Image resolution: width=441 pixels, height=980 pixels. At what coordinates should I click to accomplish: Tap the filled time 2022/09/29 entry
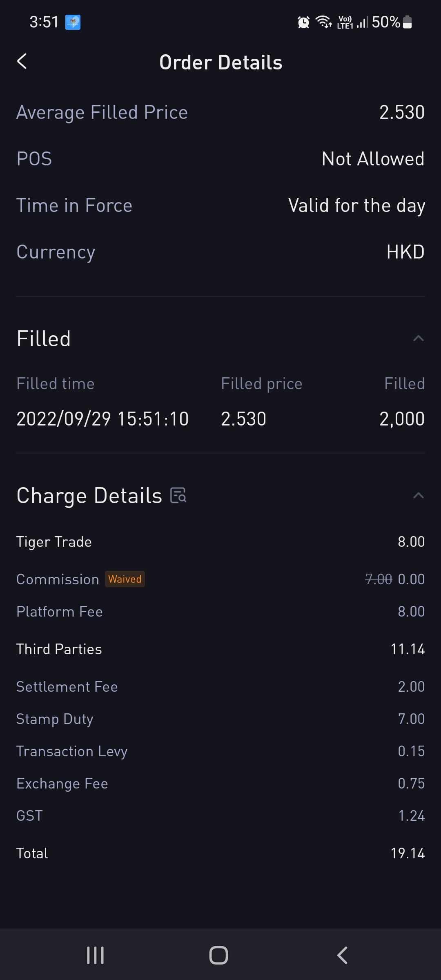coord(102,419)
